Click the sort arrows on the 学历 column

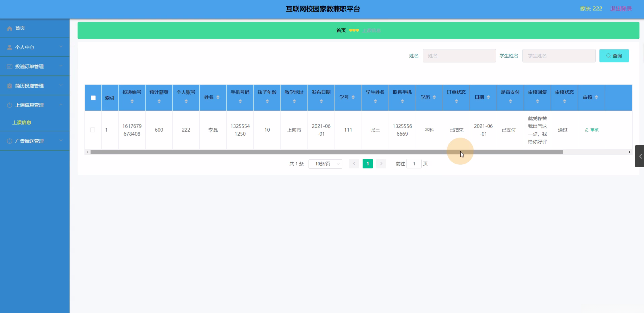point(434,97)
